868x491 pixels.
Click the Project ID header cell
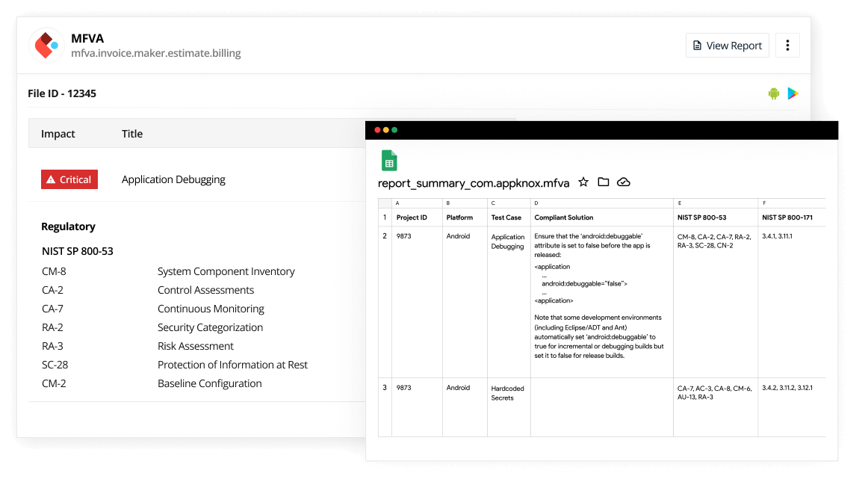(417, 217)
